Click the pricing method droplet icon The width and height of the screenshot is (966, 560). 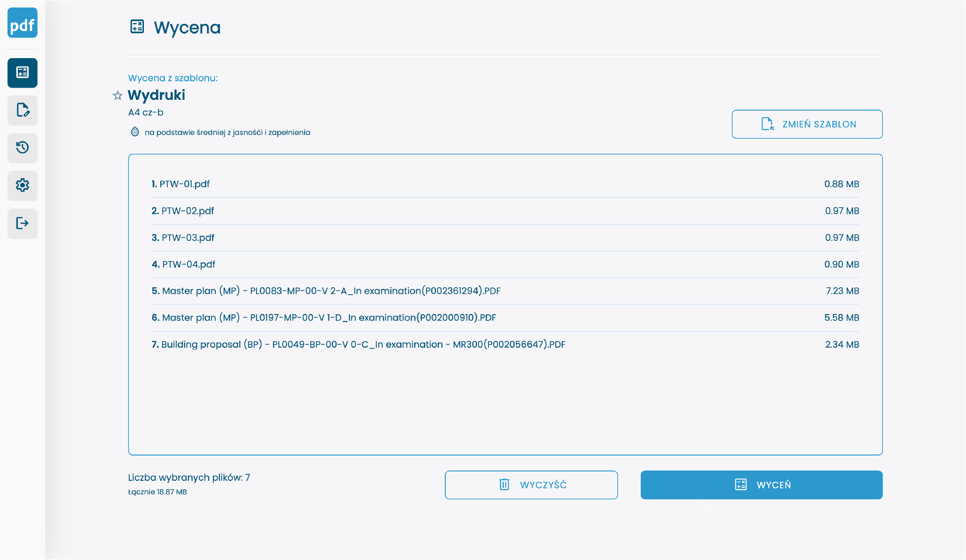tap(135, 132)
